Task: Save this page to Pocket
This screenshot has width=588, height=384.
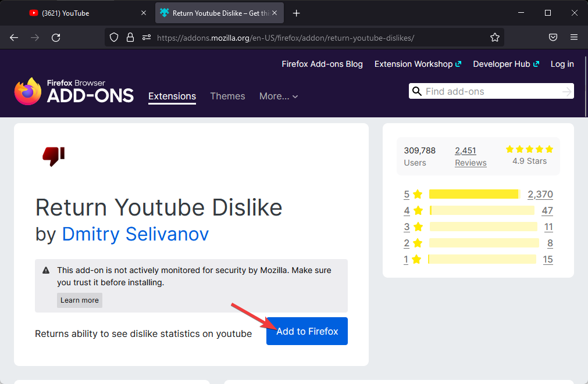Action: tap(553, 37)
